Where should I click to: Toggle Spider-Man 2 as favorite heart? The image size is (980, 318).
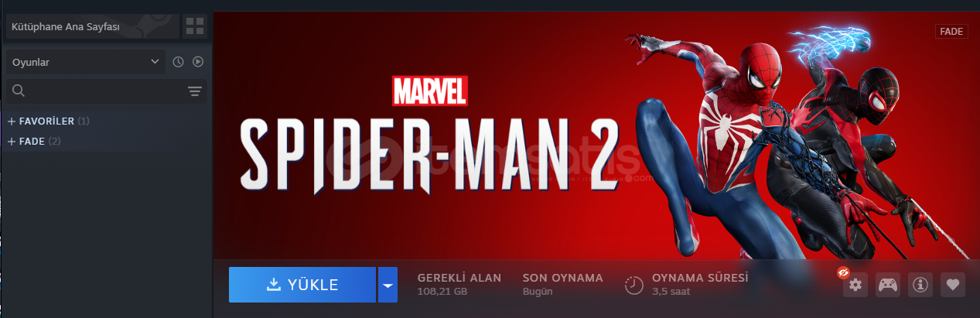pyautogui.click(x=953, y=285)
